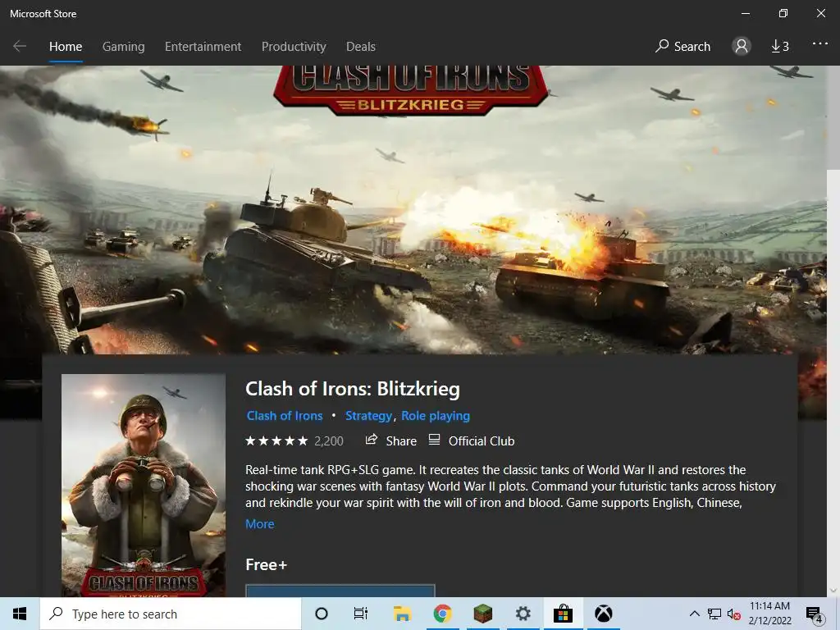Click the game cover art thumbnail
This screenshot has width=840, height=630.
coord(144,486)
